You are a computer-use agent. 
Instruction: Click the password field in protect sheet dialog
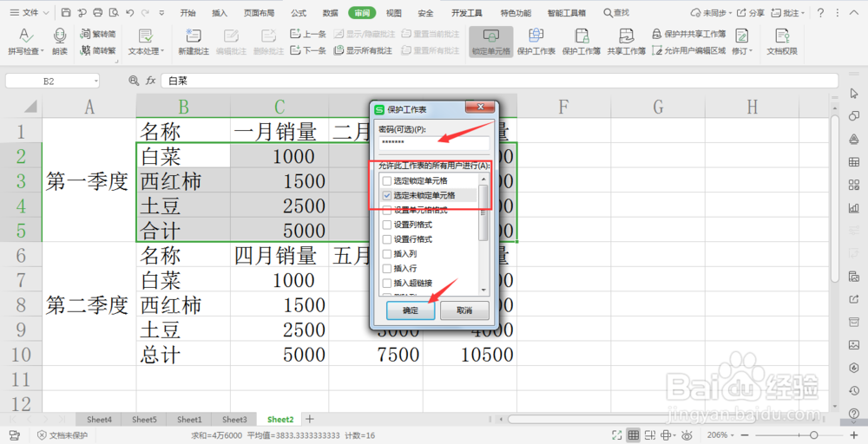pos(435,143)
